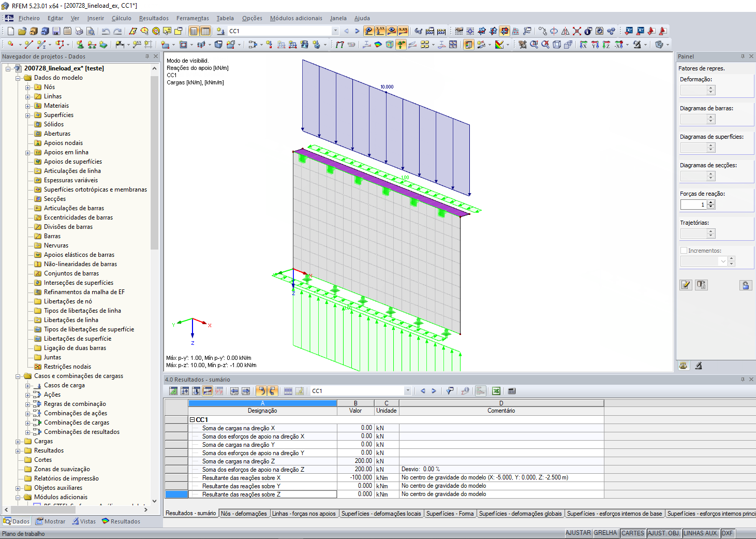
Task: Open the CC1 load case dropdown in the top toolbar
Action: (x=335, y=31)
